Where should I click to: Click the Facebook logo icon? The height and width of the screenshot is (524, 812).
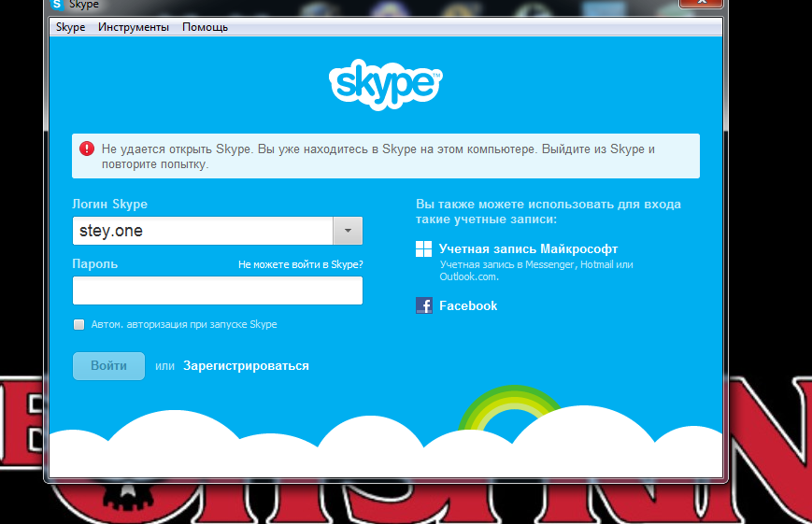click(x=423, y=305)
